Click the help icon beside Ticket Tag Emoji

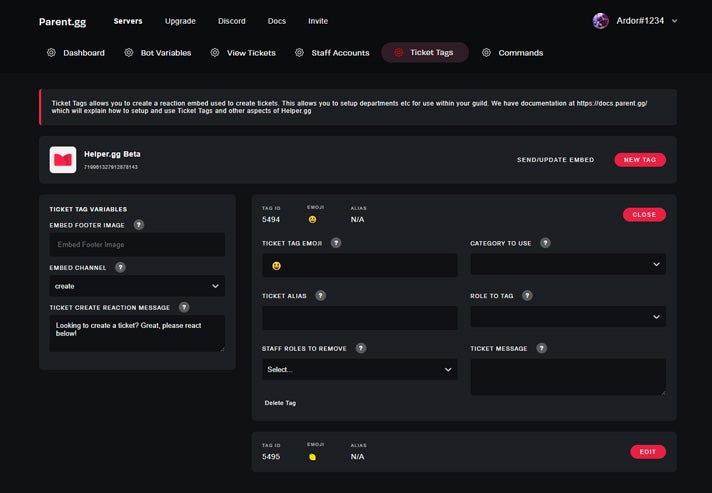tap(336, 243)
